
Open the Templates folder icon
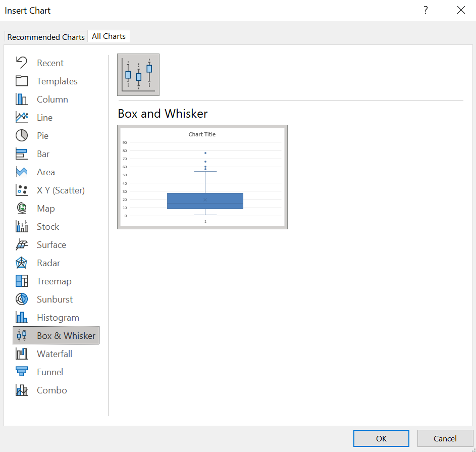[x=21, y=81]
